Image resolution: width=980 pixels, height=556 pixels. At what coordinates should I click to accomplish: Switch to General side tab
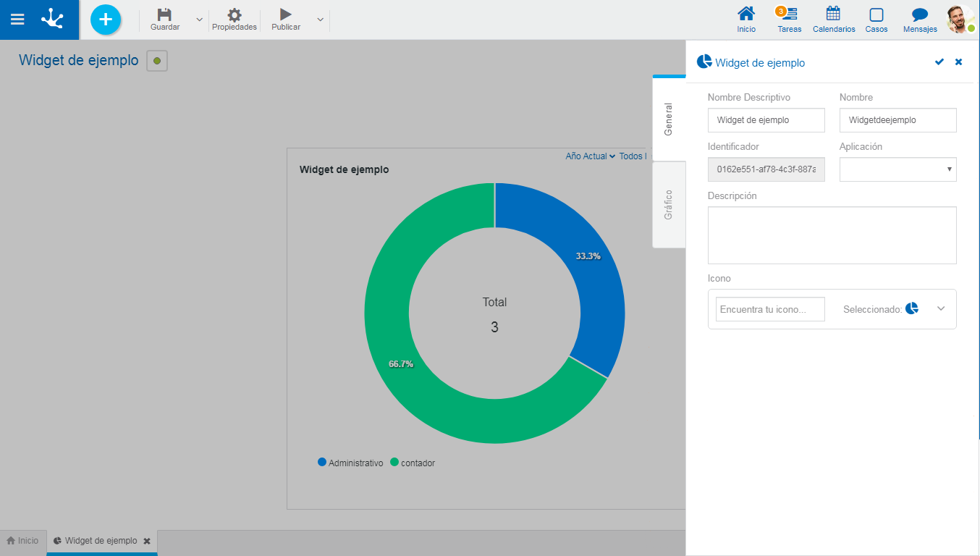pyautogui.click(x=669, y=119)
